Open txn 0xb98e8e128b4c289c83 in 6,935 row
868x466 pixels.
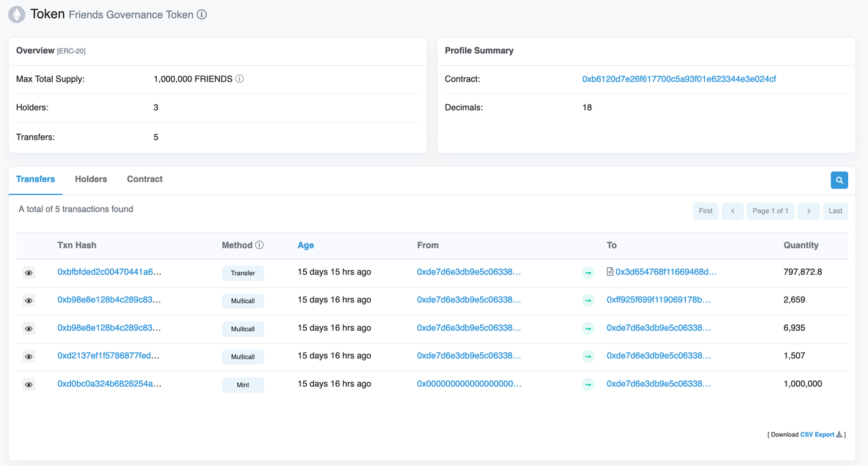[109, 328]
